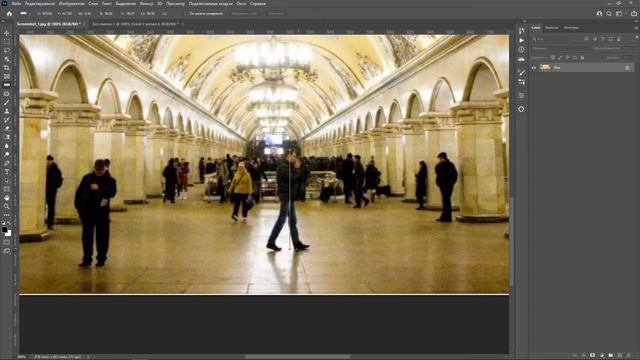640x360 pixels.
Task: Switch to the Контуры tab
Action: tap(571, 28)
